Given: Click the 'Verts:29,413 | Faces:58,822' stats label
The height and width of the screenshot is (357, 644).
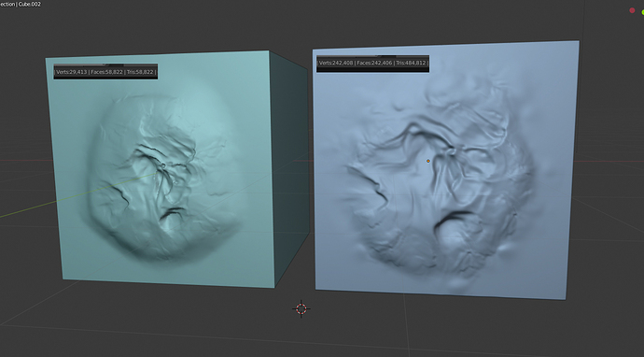Looking at the screenshot, I should (105, 72).
